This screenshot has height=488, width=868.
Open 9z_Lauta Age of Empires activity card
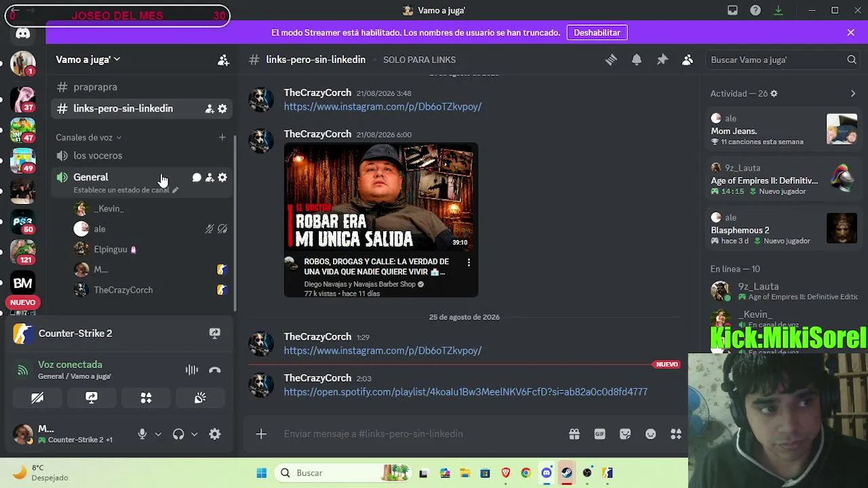(x=783, y=180)
